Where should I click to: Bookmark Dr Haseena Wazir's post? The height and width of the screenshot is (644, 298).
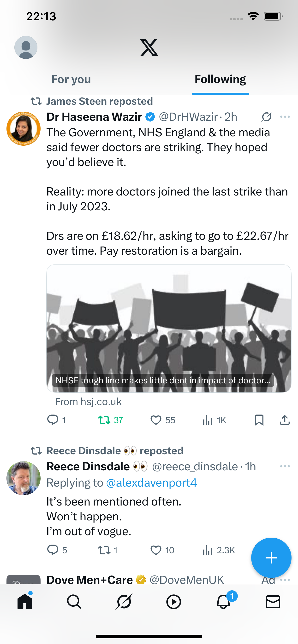tap(259, 420)
